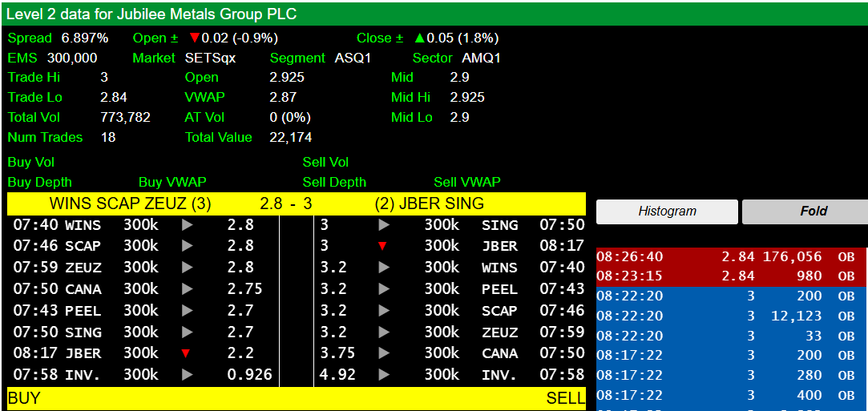Image resolution: width=868 pixels, height=411 pixels.
Task: Select the 08:23:15 trade of 980
Action: coord(732,276)
